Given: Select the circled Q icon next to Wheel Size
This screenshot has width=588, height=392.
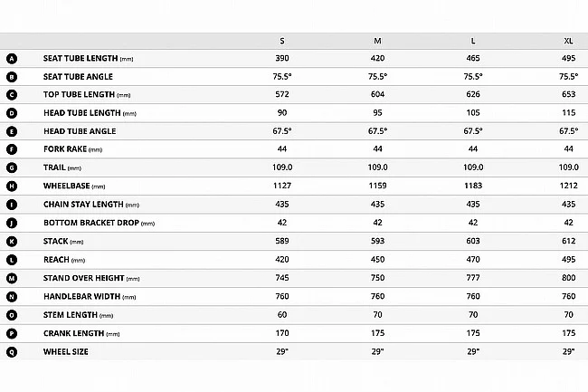Looking at the screenshot, I should [x=12, y=351].
